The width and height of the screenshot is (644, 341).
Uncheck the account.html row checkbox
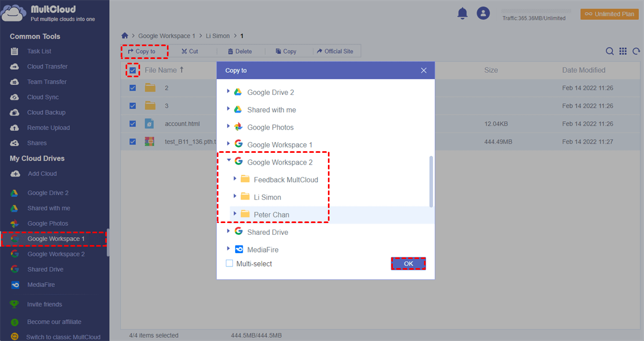[x=133, y=124]
